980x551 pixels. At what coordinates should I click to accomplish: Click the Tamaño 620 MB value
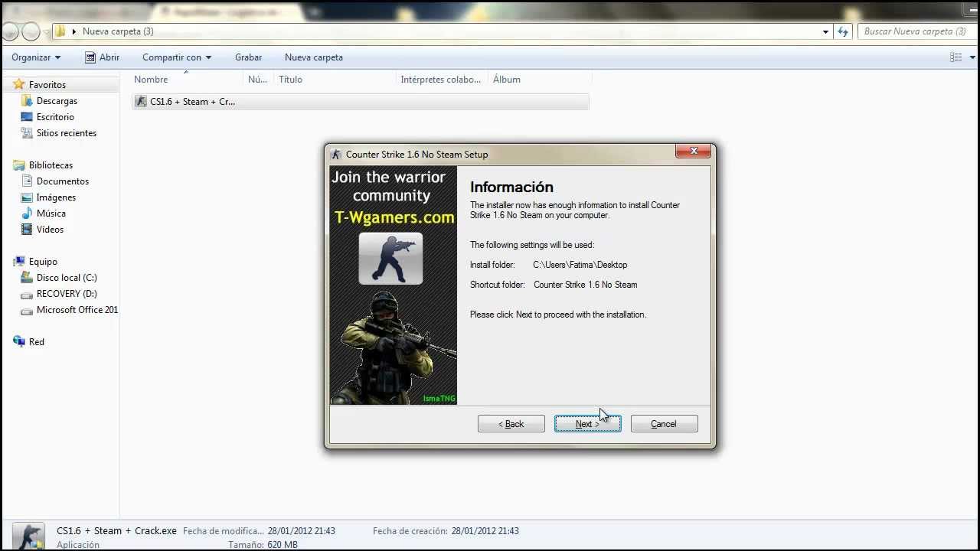283,545
